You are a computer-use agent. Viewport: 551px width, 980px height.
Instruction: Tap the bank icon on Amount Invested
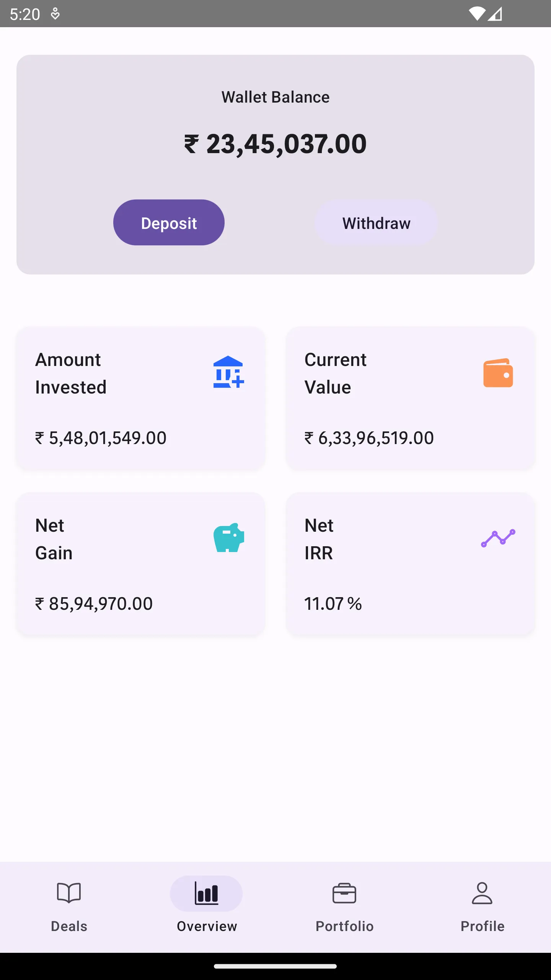point(228,372)
